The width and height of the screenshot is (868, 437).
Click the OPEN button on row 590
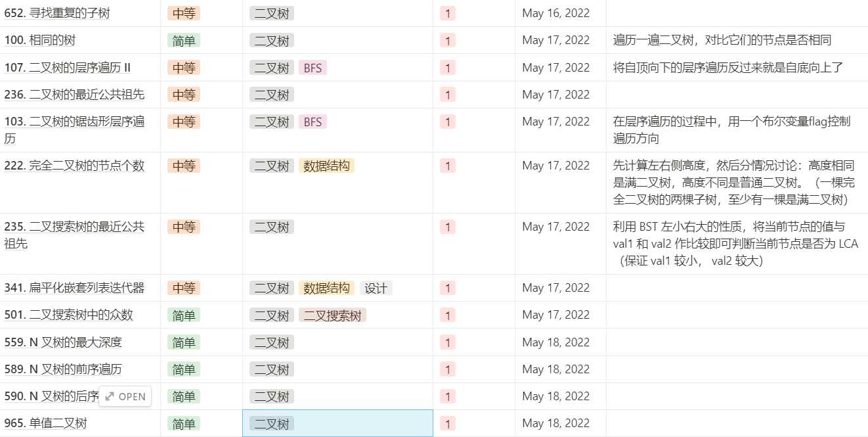click(125, 396)
